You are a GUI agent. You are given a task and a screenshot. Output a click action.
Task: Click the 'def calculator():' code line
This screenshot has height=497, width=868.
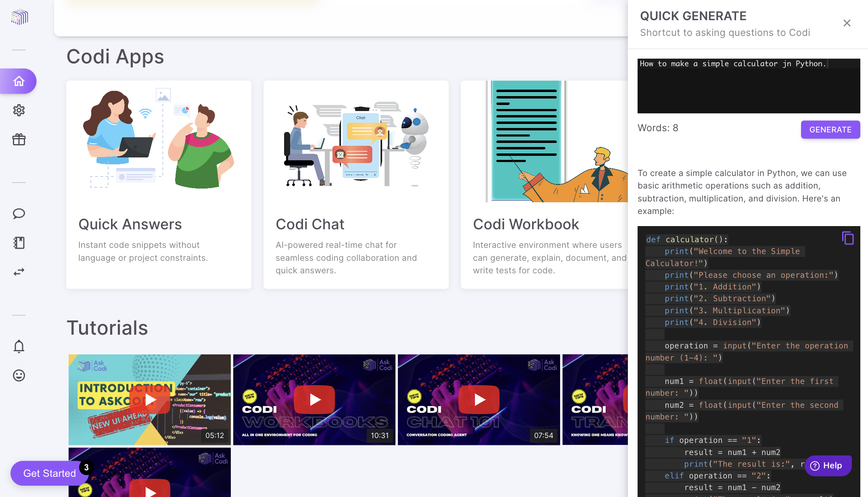coord(687,239)
